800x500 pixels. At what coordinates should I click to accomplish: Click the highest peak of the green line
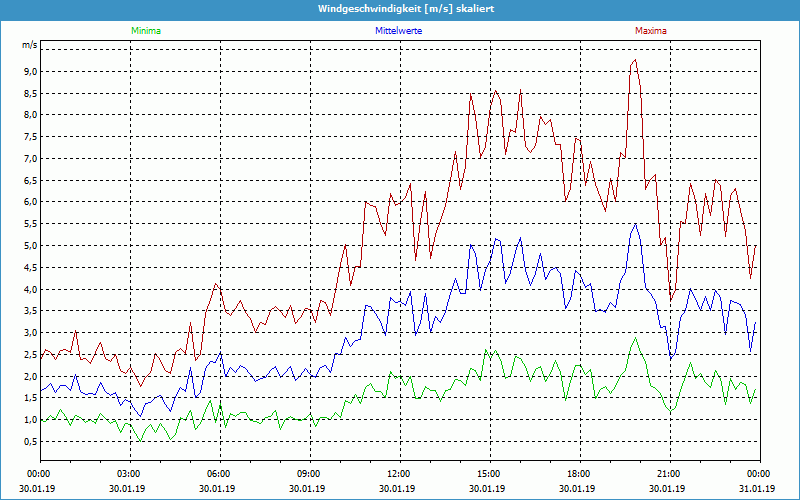[634, 338]
